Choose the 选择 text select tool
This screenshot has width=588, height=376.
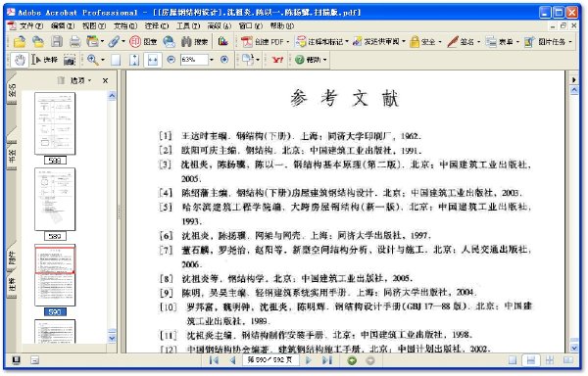(45, 60)
